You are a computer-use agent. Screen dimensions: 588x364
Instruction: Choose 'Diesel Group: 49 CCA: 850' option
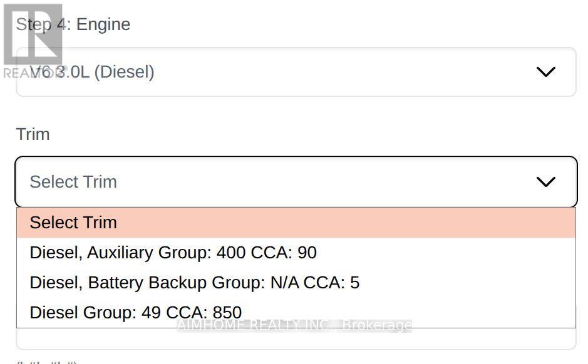click(135, 313)
